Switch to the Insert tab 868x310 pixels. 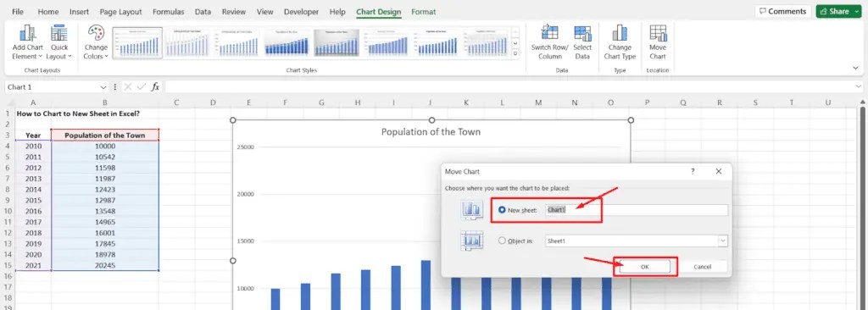(x=79, y=12)
